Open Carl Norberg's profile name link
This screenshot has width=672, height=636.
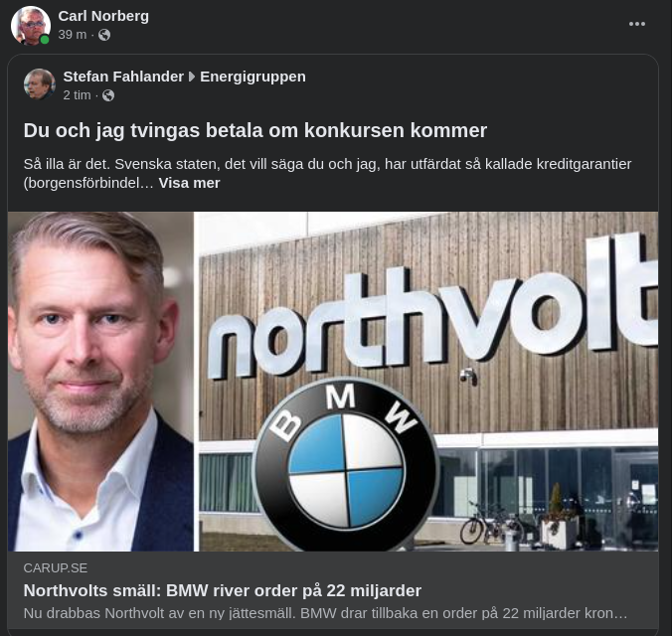click(103, 15)
